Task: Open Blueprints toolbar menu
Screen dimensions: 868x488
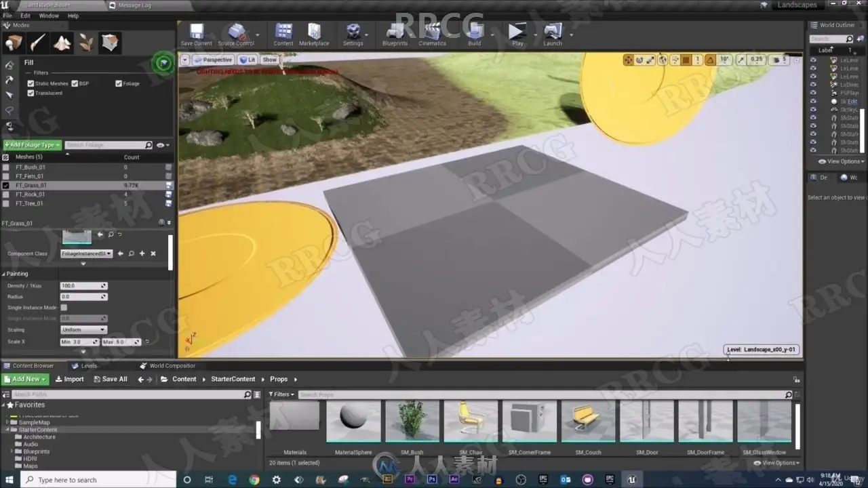Action: [x=395, y=35]
